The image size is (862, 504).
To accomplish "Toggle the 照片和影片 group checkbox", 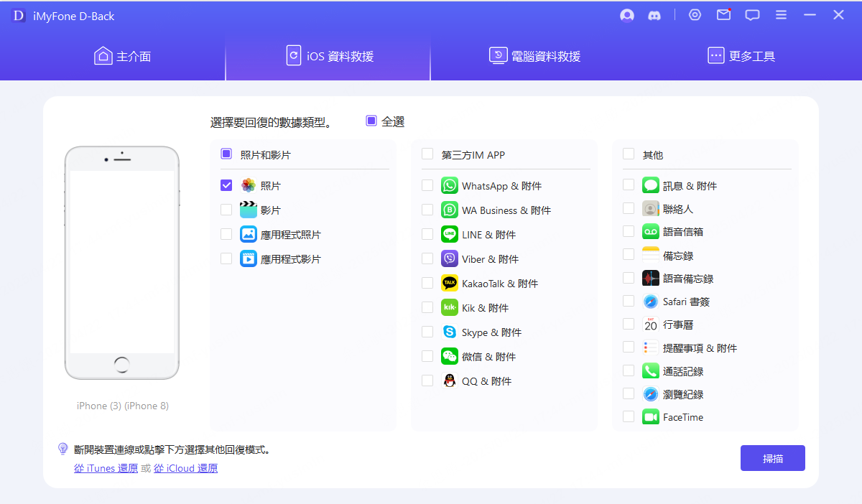I will click(226, 154).
